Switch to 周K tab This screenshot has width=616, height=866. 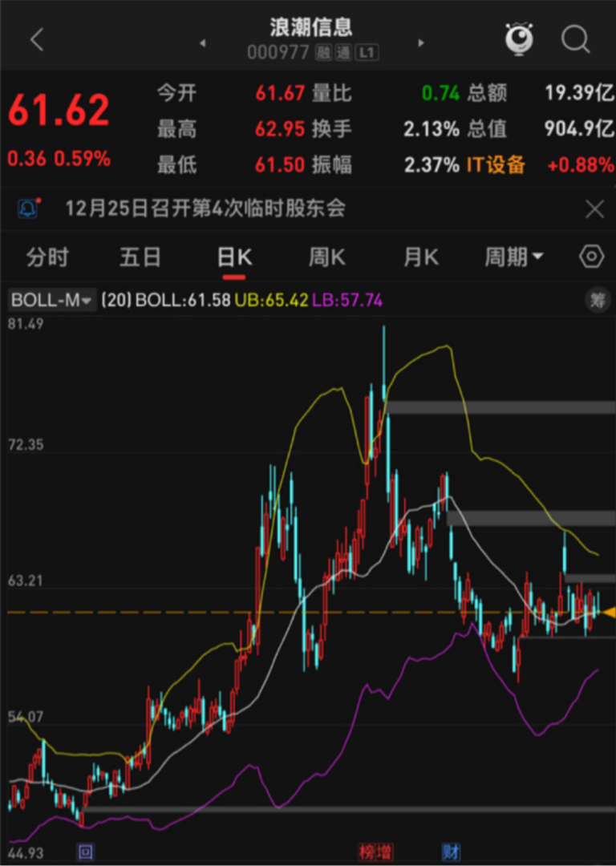click(x=327, y=257)
